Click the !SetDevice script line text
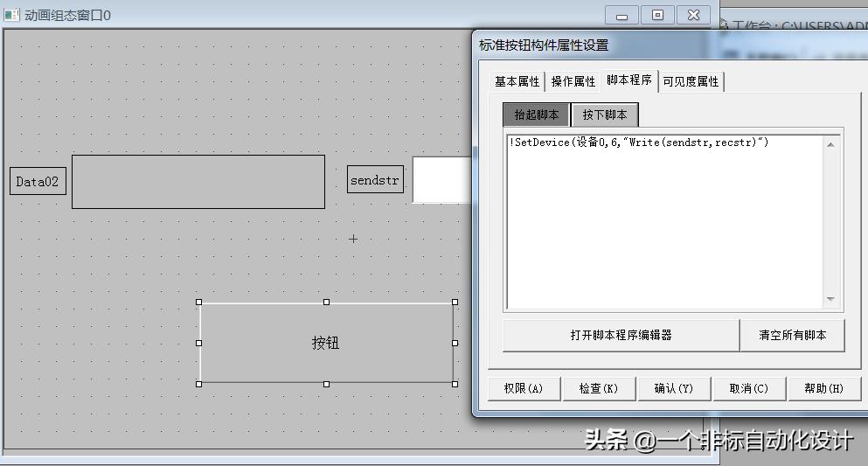Viewport: 868px width, 466px height. click(638, 143)
